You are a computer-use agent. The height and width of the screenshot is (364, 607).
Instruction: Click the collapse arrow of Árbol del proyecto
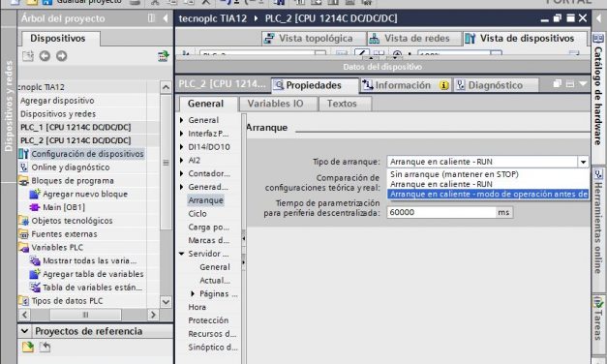pyautogui.click(x=166, y=18)
